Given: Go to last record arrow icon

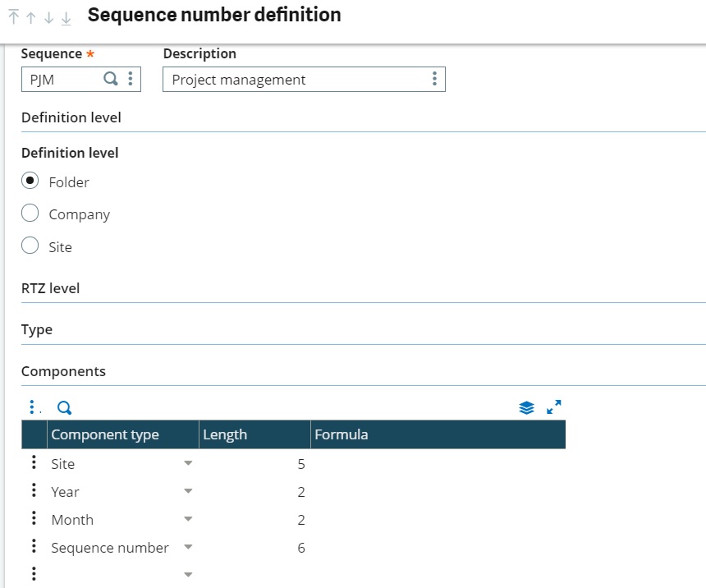Looking at the screenshot, I should tap(66, 18).
